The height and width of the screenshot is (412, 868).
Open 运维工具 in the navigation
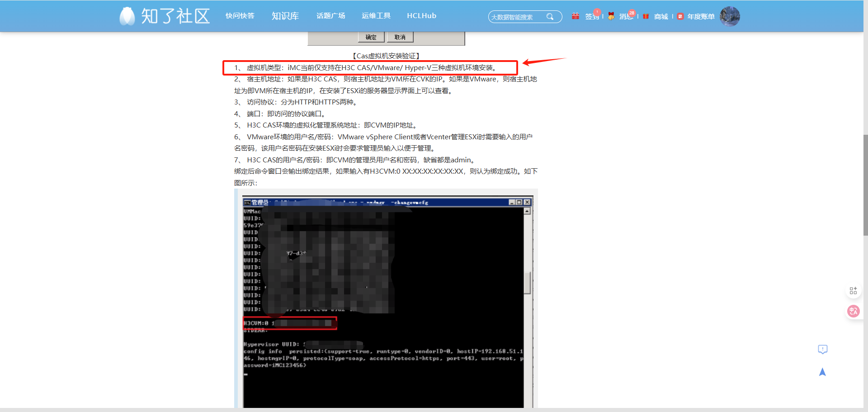pyautogui.click(x=376, y=16)
